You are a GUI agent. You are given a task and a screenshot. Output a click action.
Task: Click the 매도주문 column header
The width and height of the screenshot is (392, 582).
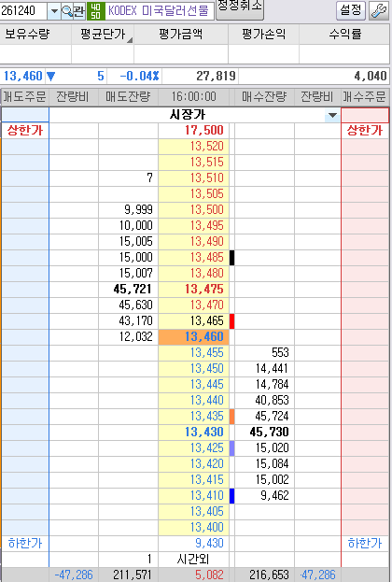click(24, 97)
